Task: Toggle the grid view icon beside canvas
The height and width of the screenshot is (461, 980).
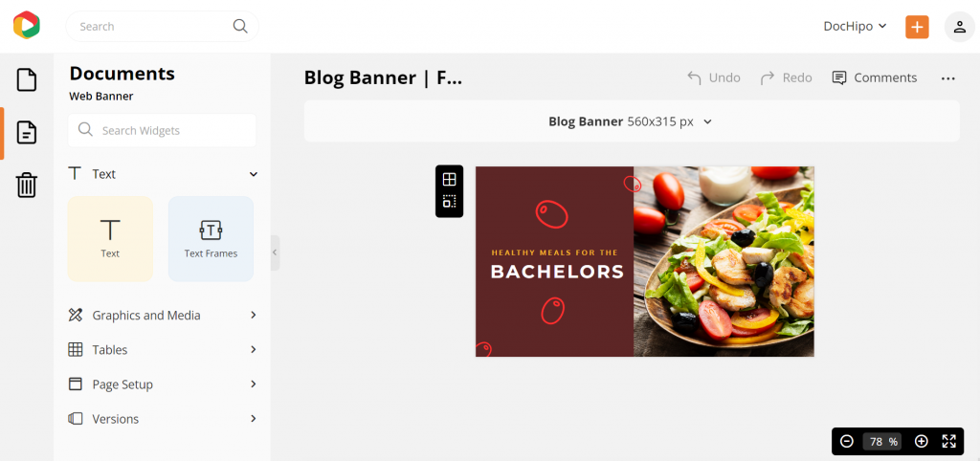Action: pos(450,179)
